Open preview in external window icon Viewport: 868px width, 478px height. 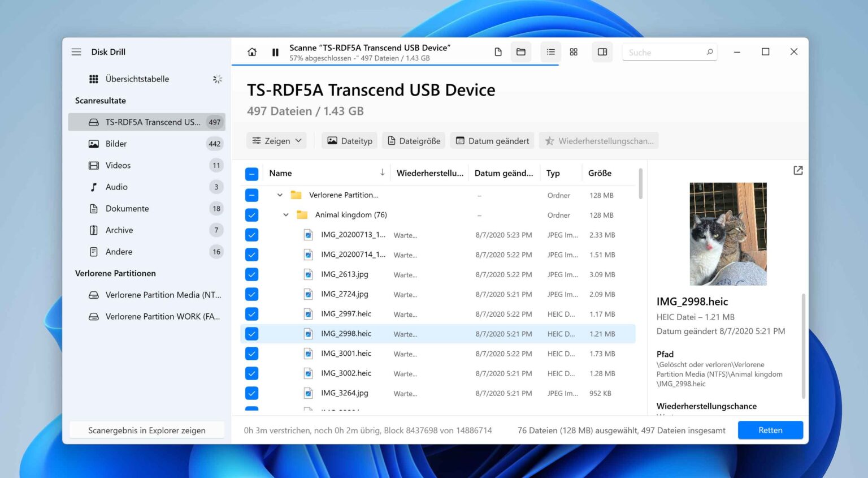coord(798,170)
